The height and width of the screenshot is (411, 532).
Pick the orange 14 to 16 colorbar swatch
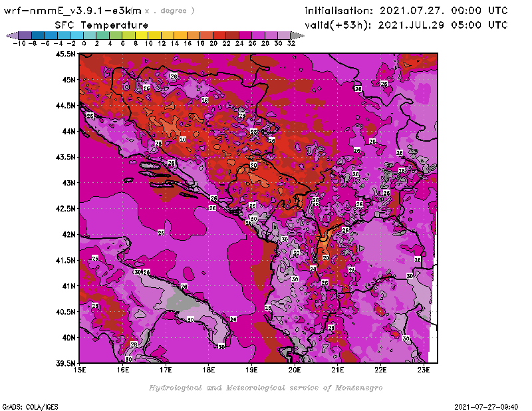(x=180, y=35)
